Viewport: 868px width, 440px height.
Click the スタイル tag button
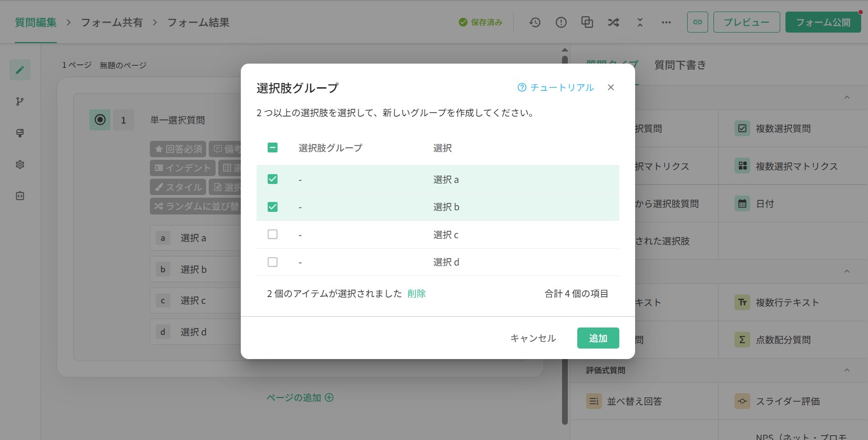(178, 187)
